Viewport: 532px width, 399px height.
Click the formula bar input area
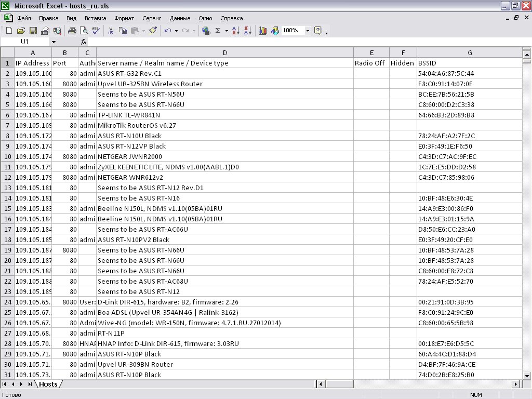[310, 42]
